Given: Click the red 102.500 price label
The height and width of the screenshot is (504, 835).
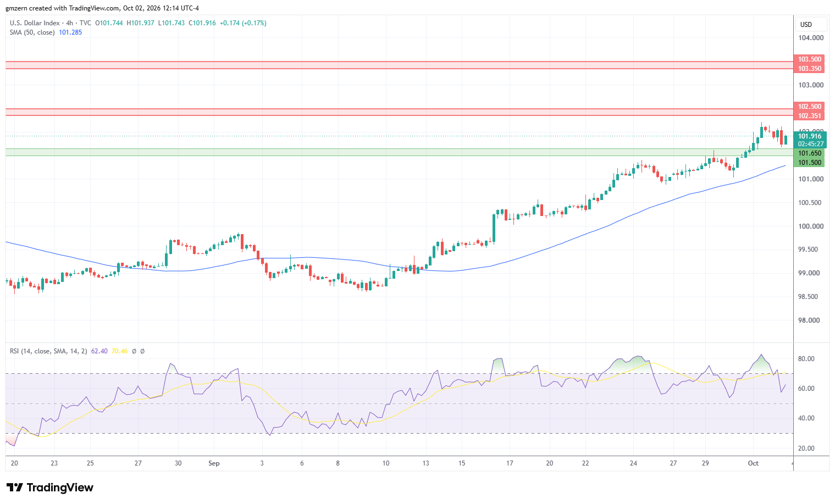Looking at the screenshot, I should (810, 107).
